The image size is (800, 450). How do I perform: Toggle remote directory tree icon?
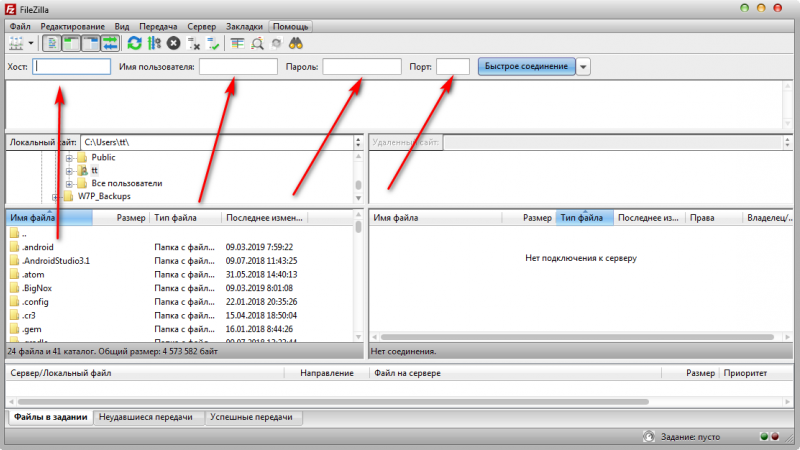(90, 43)
